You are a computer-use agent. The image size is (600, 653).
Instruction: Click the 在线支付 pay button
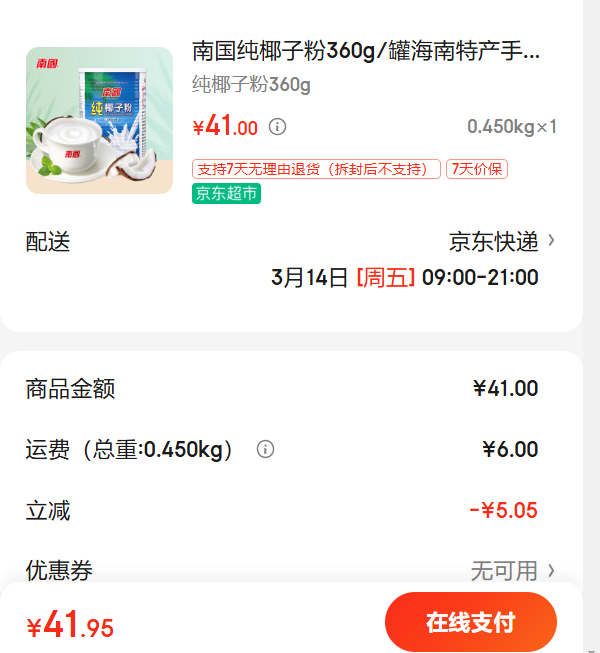point(471,622)
